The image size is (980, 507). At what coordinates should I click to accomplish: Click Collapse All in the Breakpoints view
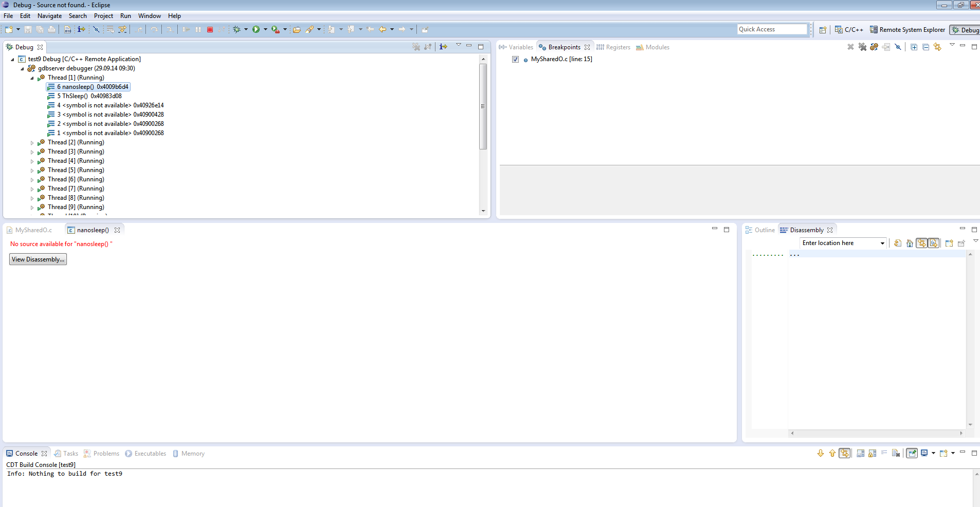(x=925, y=47)
